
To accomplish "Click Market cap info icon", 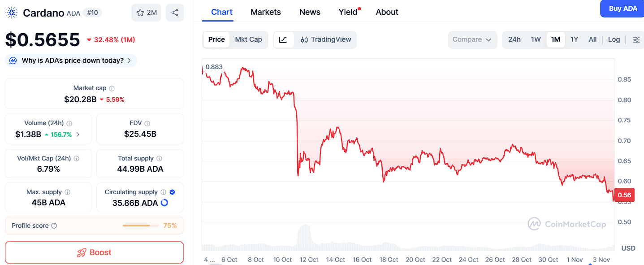I will pos(112,88).
